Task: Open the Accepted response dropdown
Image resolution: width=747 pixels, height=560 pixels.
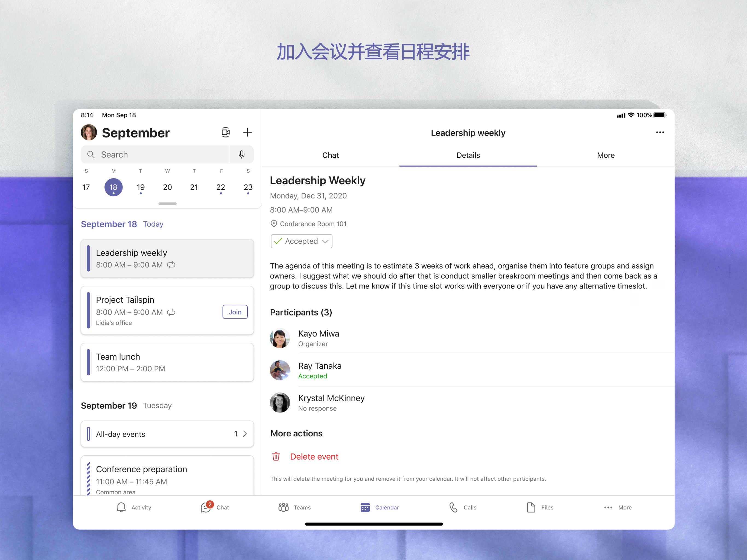Action: [x=301, y=241]
